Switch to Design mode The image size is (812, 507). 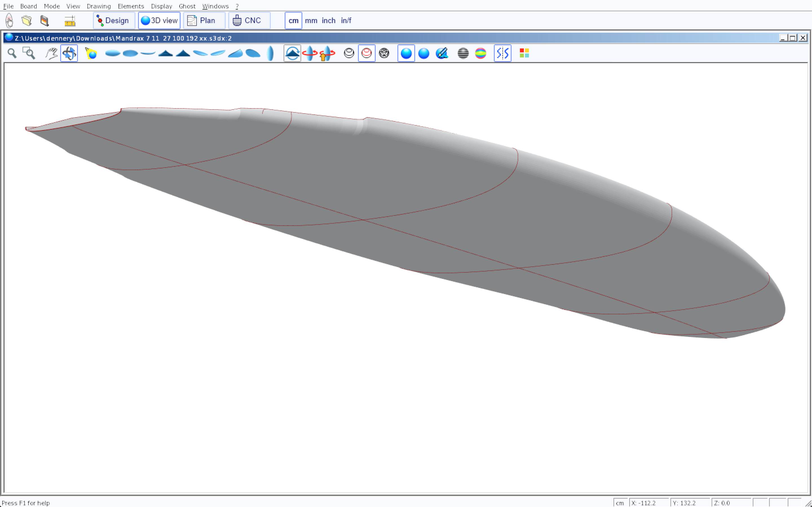pyautogui.click(x=114, y=21)
